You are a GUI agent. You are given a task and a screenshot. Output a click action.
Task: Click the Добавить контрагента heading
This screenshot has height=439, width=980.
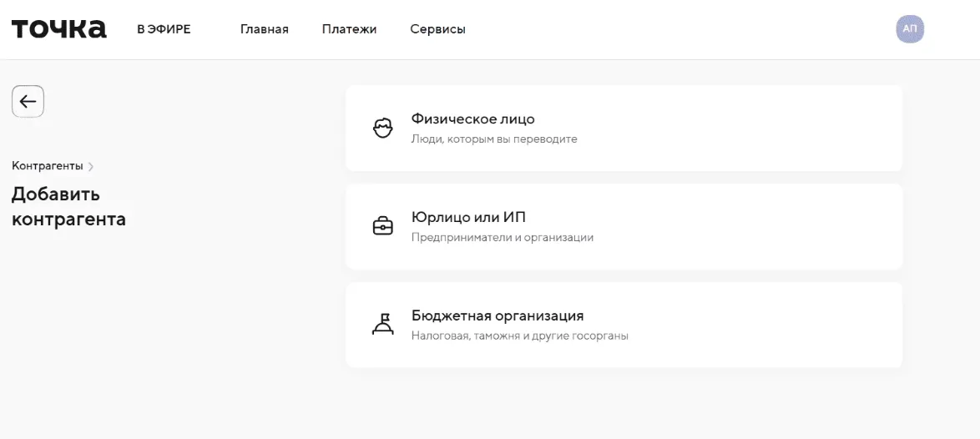[x=68, y=207]
